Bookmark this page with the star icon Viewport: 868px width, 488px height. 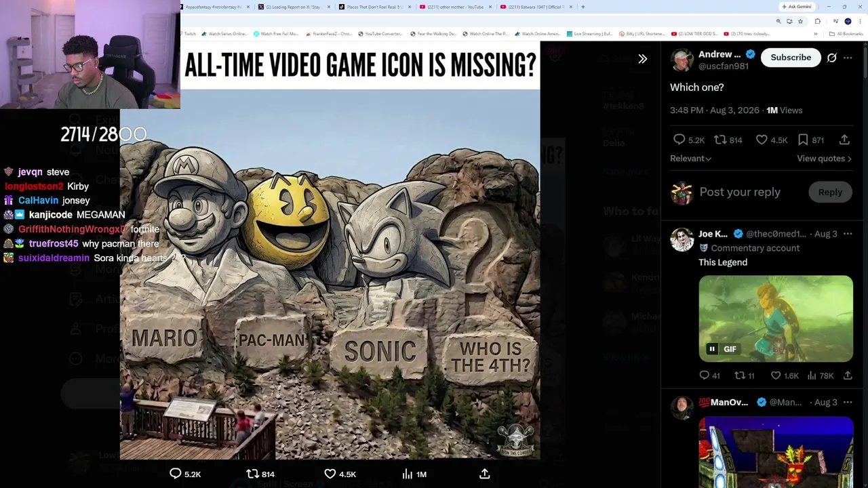[800, 22]
